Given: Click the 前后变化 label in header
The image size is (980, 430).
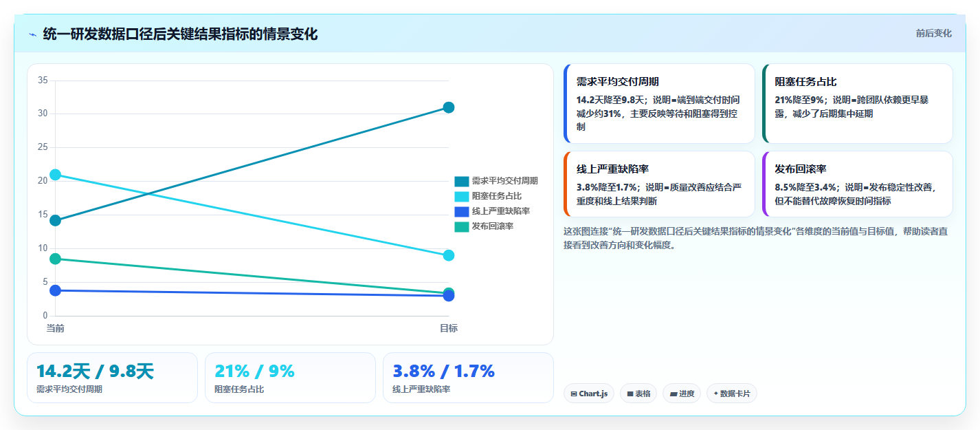Looking at the screenshot, I should tap(933, 33).
